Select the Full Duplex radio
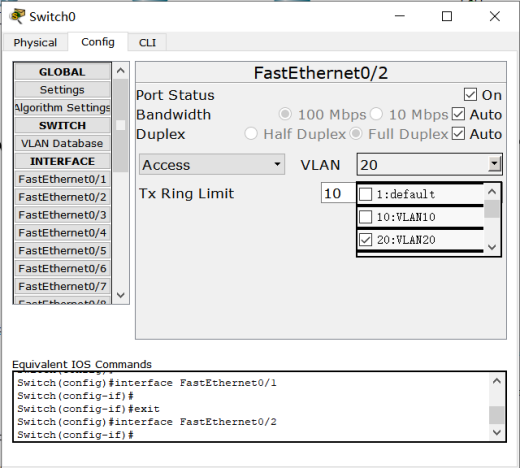The image size is (520, 468). point(356,134)
